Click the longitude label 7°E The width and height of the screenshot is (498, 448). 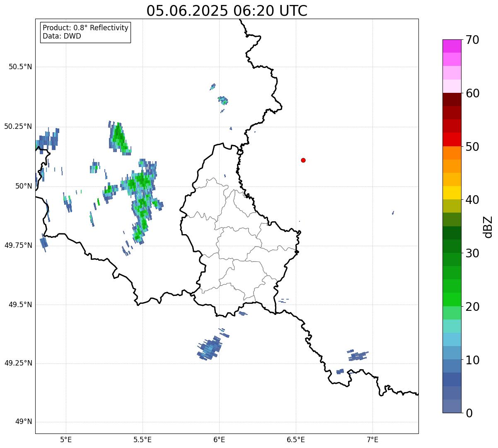point(372,439)
